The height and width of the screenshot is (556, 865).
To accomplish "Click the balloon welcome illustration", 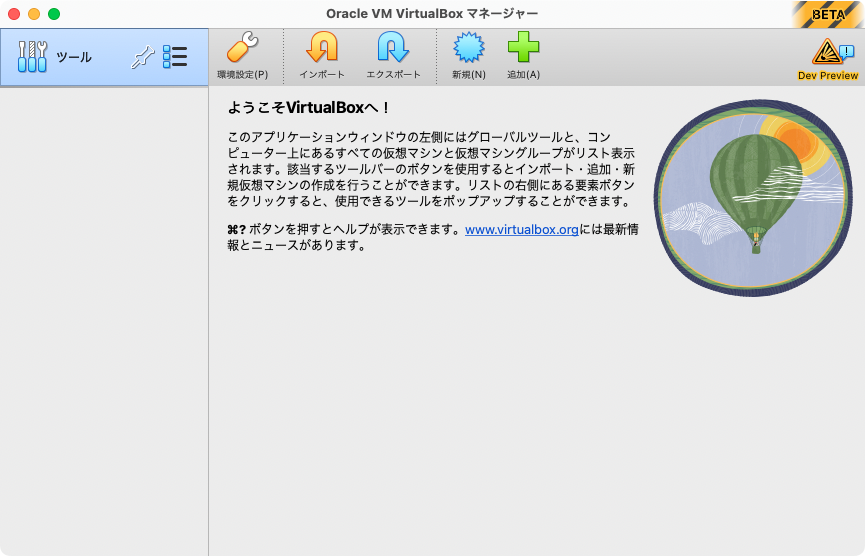I will point(752,197).
